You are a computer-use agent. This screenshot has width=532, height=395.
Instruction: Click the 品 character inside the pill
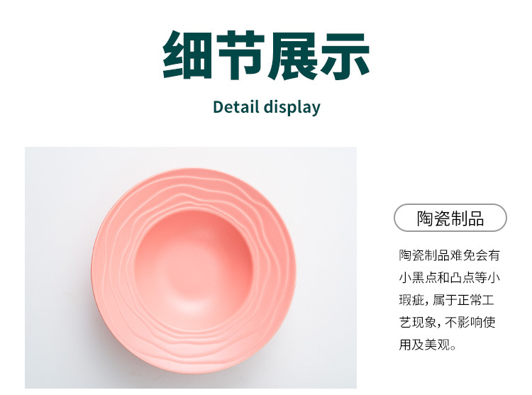[475, 218]
